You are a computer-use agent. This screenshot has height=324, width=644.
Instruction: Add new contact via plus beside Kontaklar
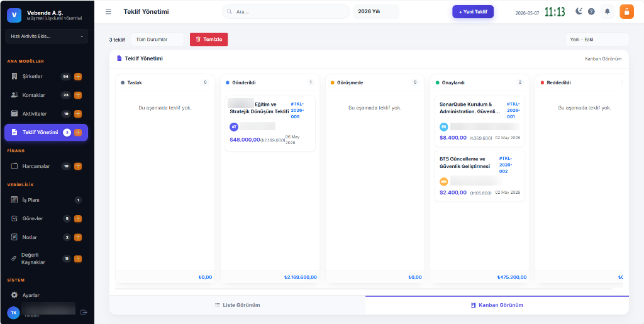point(78,95)
